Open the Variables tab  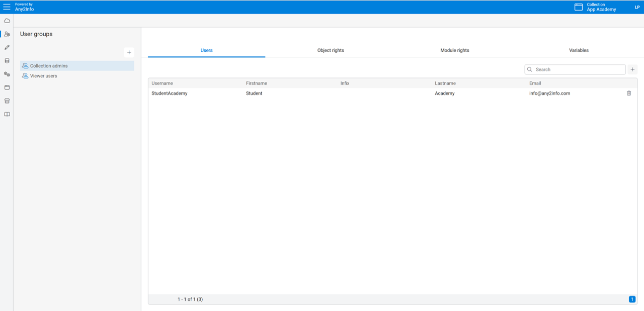(x=579, y=50)
